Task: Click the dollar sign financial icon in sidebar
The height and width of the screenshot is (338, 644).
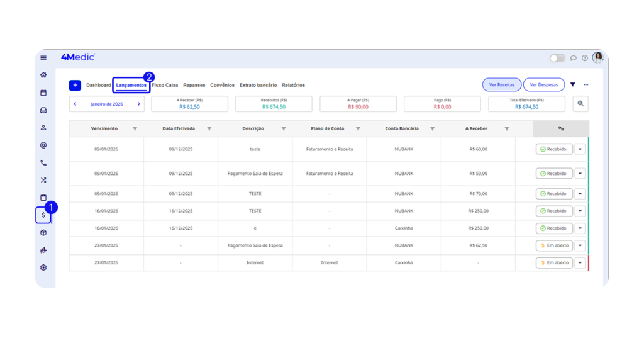Action: click(43, 215)
